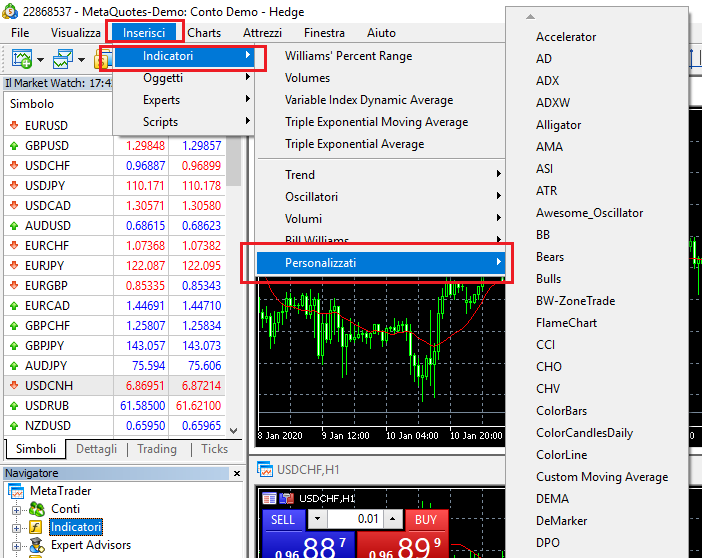The width and height of the screenshot is (702, 558).
Task: Click the one-click trading panel icon
Action: click(x=269, y=498)
